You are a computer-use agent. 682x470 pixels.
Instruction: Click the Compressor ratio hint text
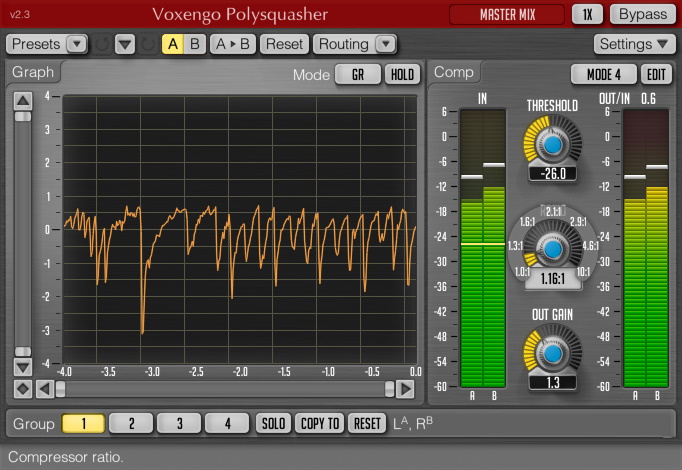(x=66, y=457)
